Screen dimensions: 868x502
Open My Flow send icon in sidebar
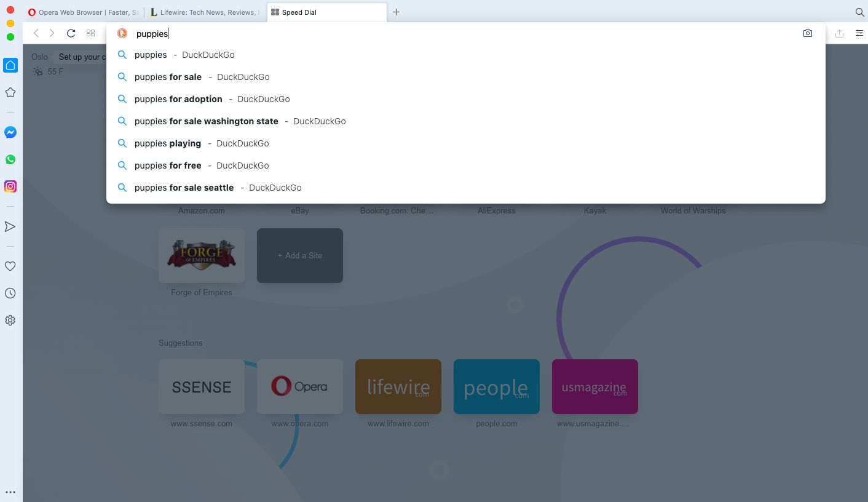[10, 227]
